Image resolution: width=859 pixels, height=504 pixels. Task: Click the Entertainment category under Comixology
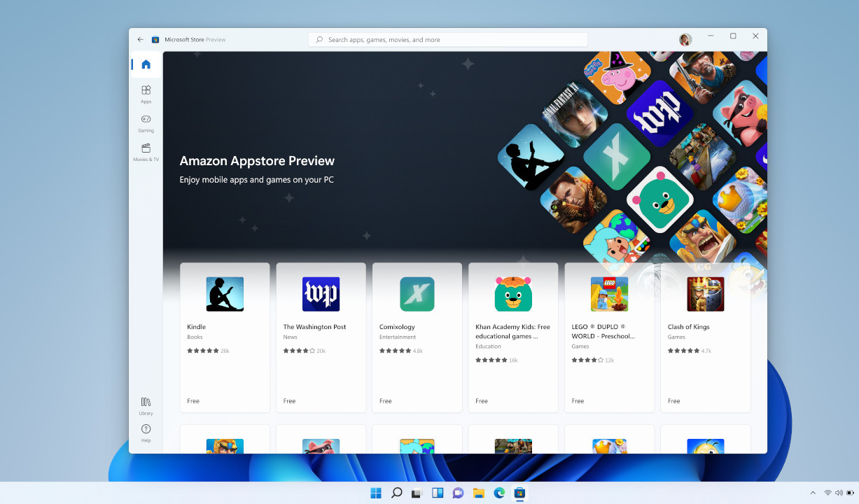click(x=398, y=337)
